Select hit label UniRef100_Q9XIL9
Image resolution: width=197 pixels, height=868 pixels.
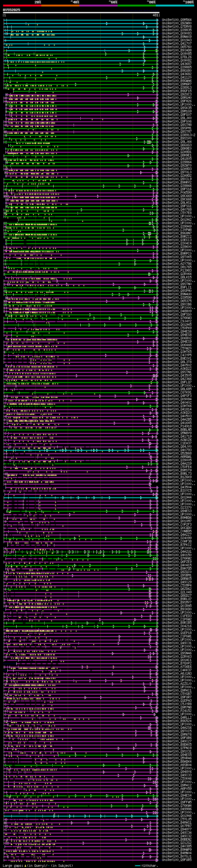click(x=176, y=179)
